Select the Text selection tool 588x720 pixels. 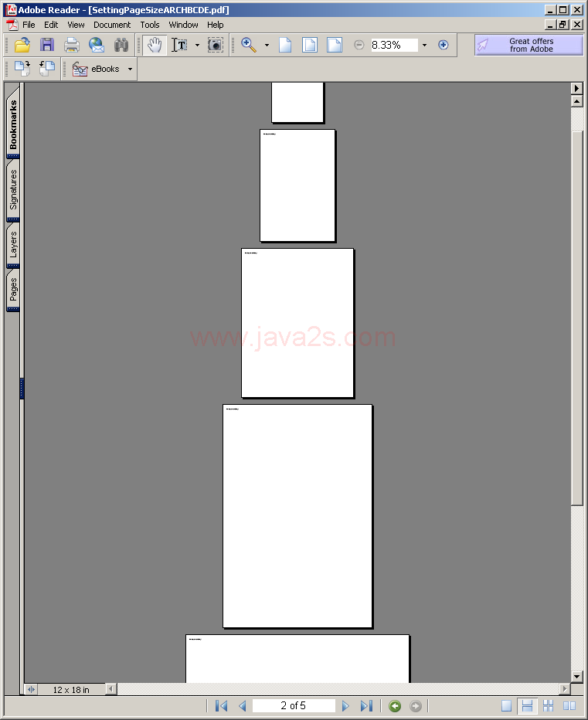[179, 45]
